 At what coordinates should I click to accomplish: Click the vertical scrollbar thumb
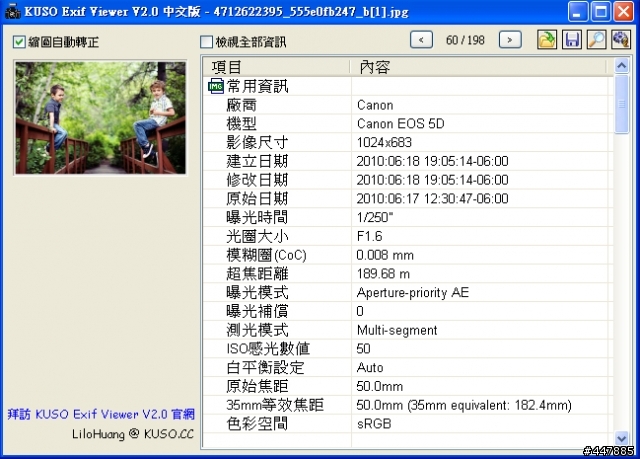622,104
